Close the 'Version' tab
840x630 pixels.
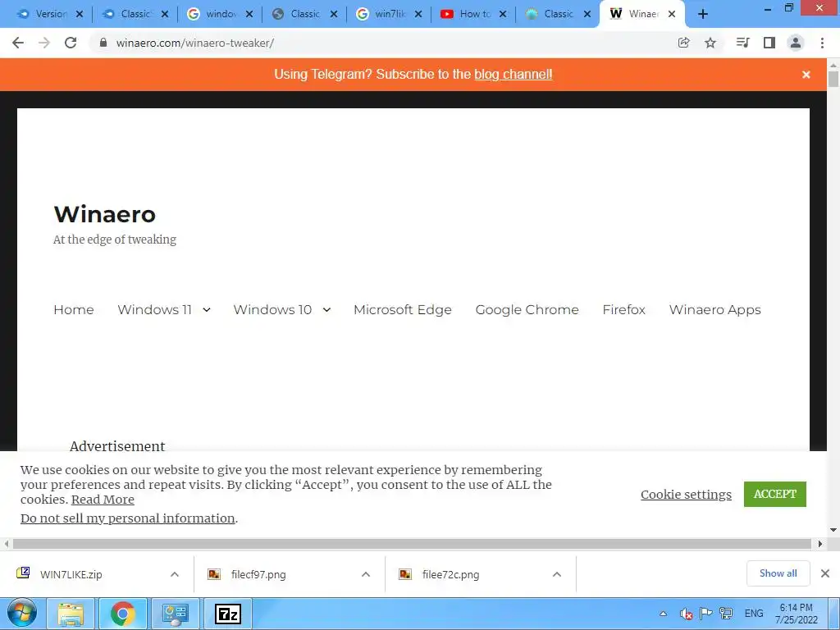click(x=80, y=15)
